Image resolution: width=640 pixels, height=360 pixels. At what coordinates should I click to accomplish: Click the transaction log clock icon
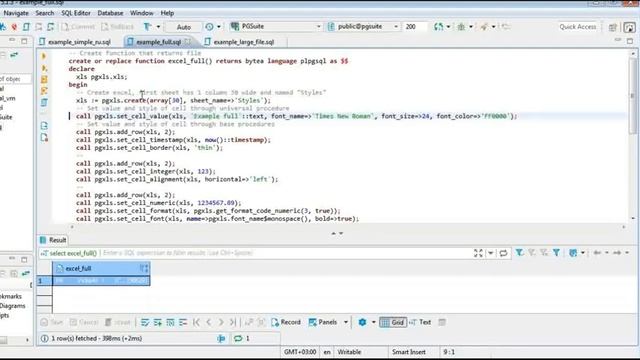pyautogui.click(x=209, y=27)
